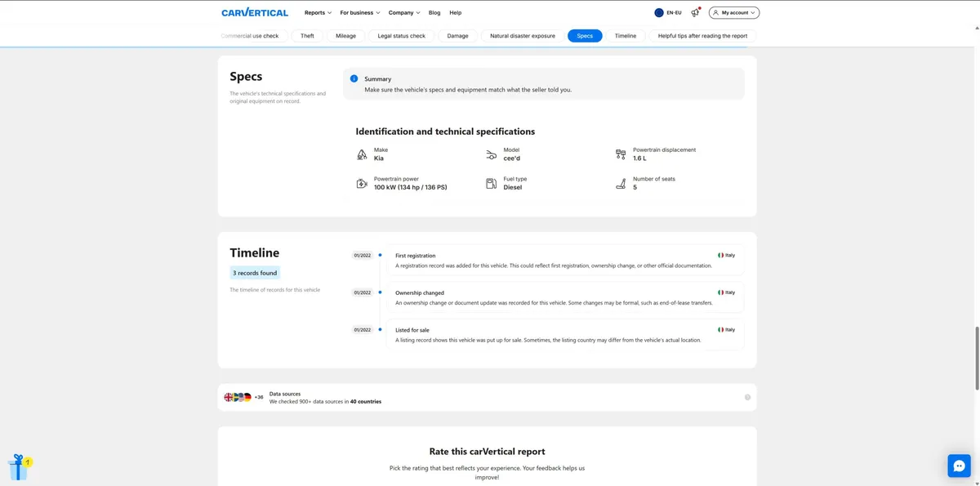Click the grey info icon in Data sources row
Screen dimensions: 980x486
[x=747, y=397]
